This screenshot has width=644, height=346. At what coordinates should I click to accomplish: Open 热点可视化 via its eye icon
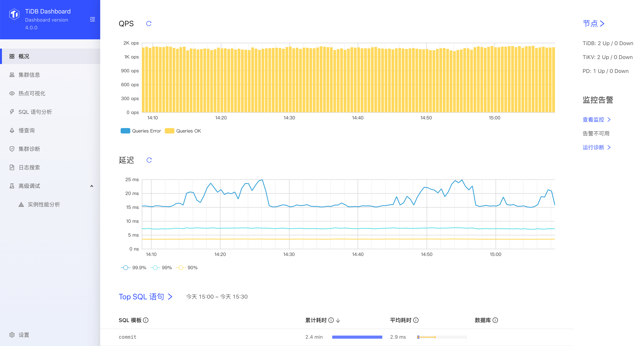12,93
